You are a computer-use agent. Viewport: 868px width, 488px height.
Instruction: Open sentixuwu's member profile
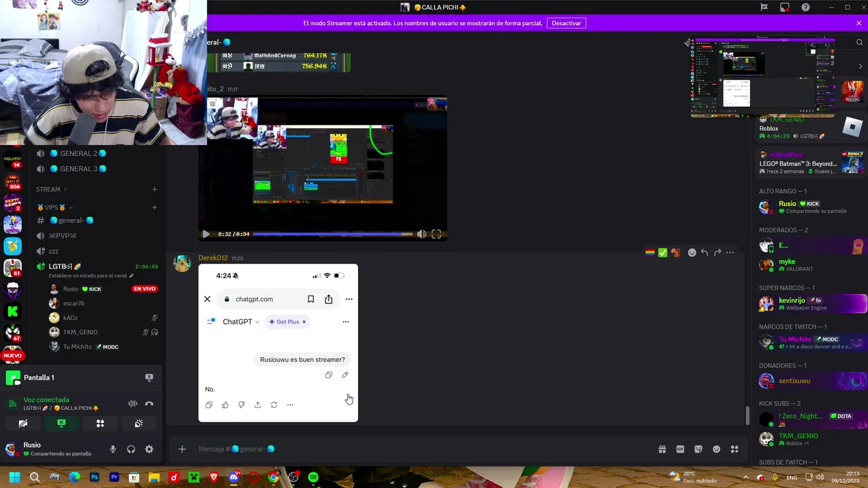810,381
